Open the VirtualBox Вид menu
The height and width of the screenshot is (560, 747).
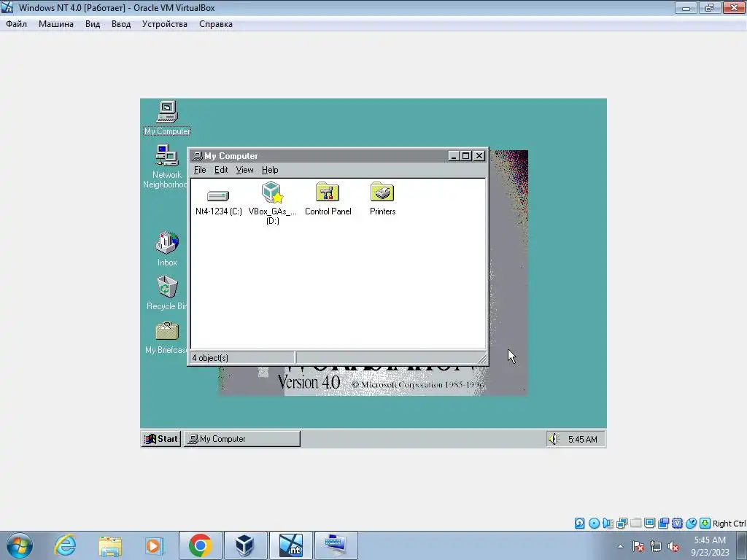93,24
